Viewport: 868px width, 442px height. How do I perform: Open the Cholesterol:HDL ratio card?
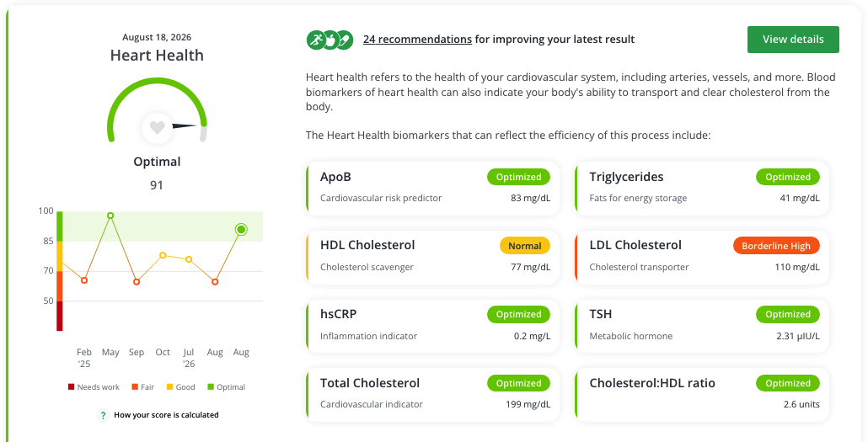click(702, 394)
